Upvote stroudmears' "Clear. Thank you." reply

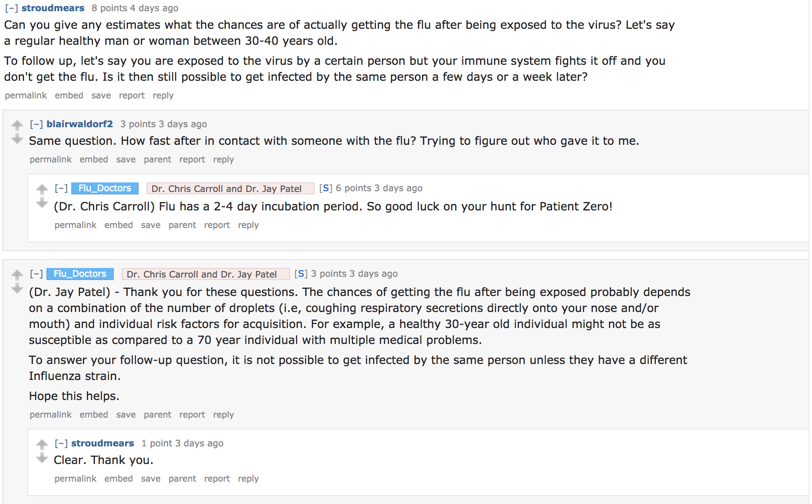coord(42,444)
